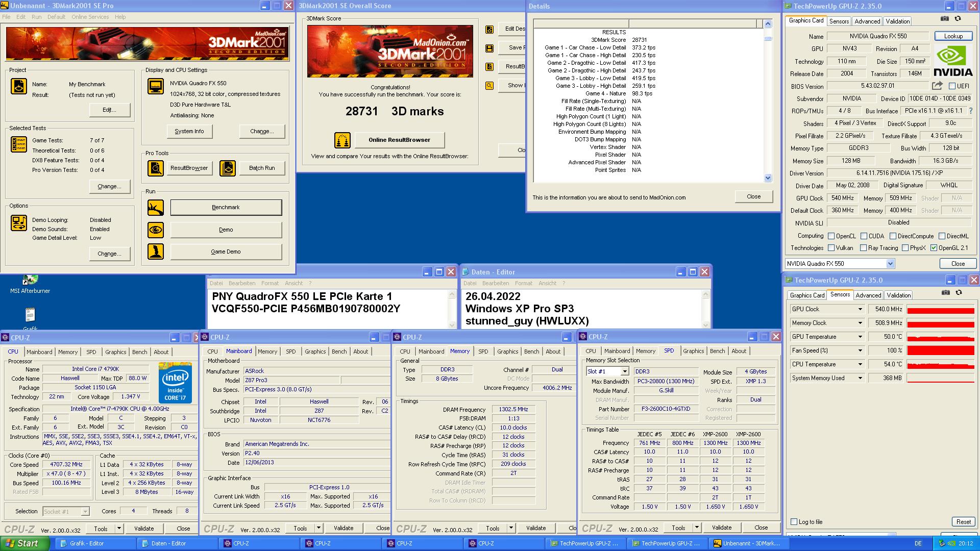Click the Daten Editor text area
The width and height of the screenshot is (980, 551).
[581, 309]
